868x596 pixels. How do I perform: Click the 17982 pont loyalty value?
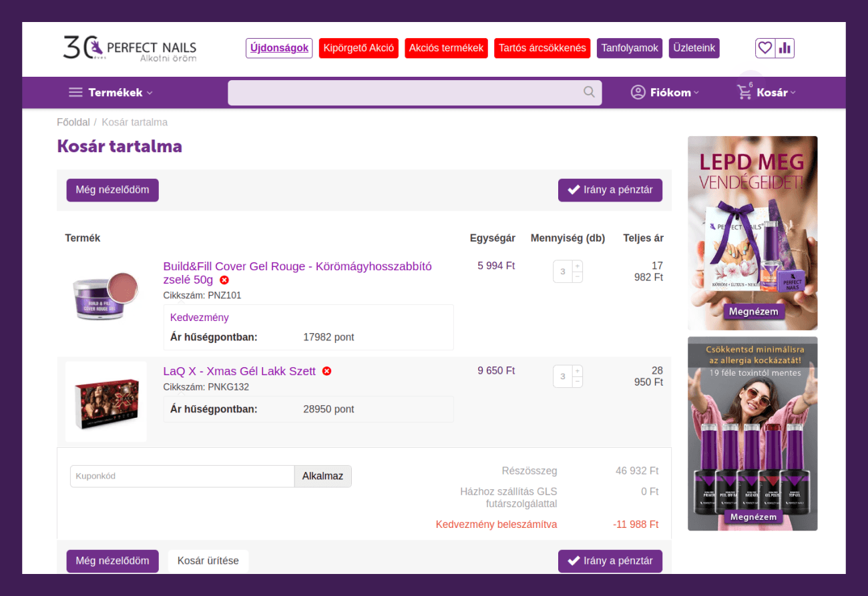329,337
